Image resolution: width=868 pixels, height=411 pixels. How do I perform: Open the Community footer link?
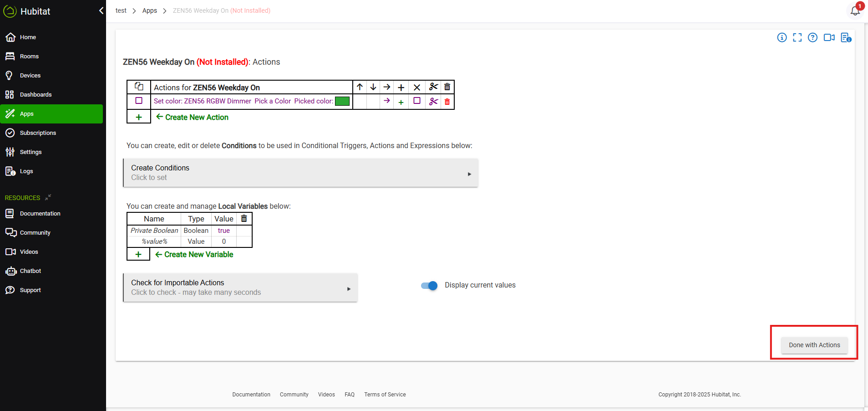[x=294, y=395]
